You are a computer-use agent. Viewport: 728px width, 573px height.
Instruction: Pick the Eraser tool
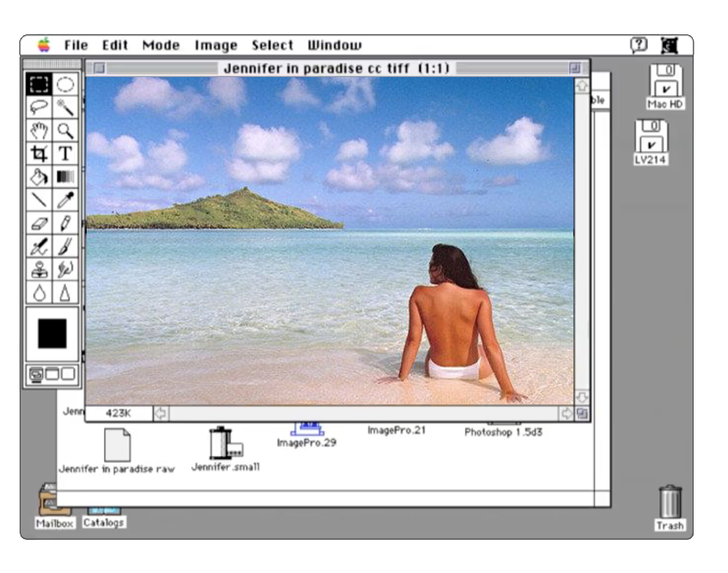click(39, 223)
